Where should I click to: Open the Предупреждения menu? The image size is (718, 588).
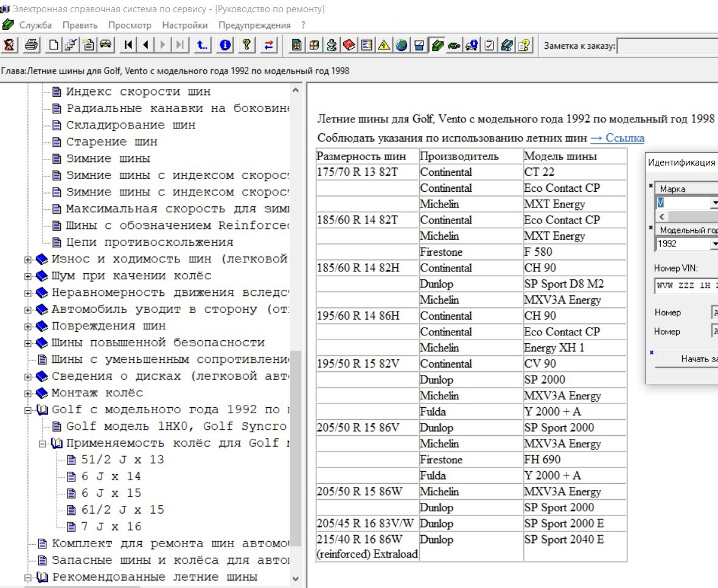tap(254, 25)
